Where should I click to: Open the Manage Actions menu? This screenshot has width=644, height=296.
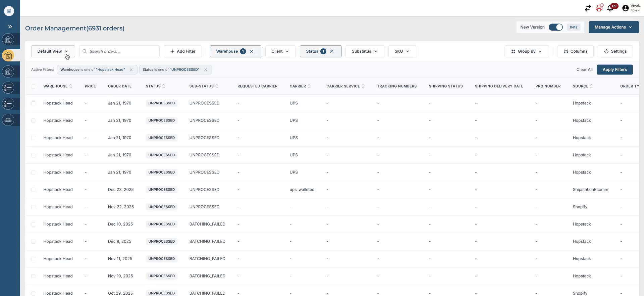pyautogui.click(x=613, y=27)
